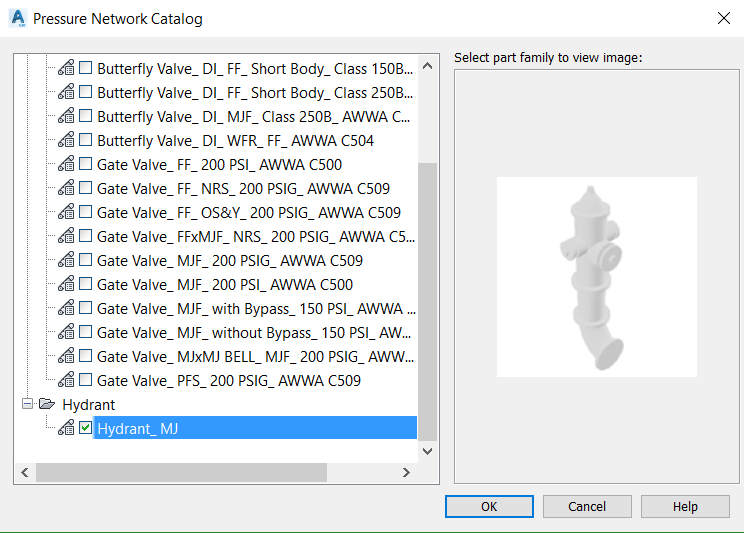744x533 pixels.
Task: Click vertical scrollbar up arrow
Action: coord(428,66)
